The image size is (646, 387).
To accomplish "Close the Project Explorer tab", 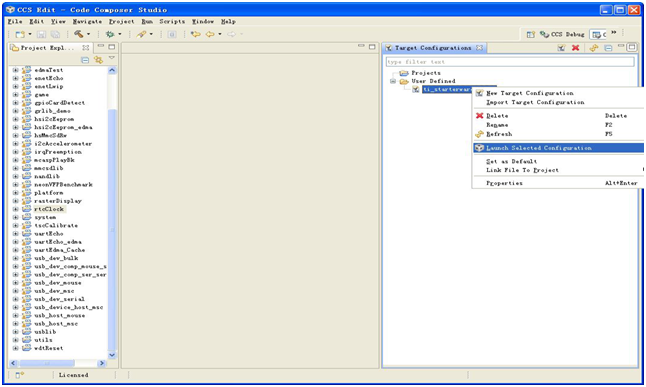I will point(86,48).
